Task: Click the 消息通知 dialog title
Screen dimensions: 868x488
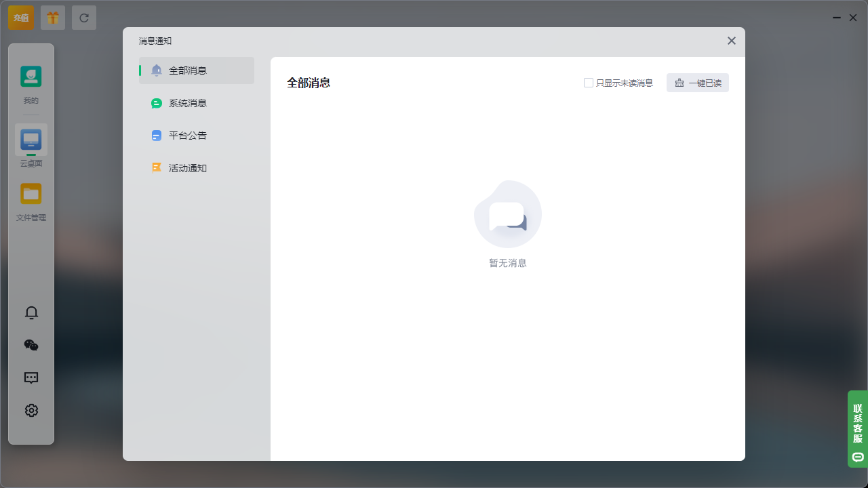Action: click(x=155, y=41)
